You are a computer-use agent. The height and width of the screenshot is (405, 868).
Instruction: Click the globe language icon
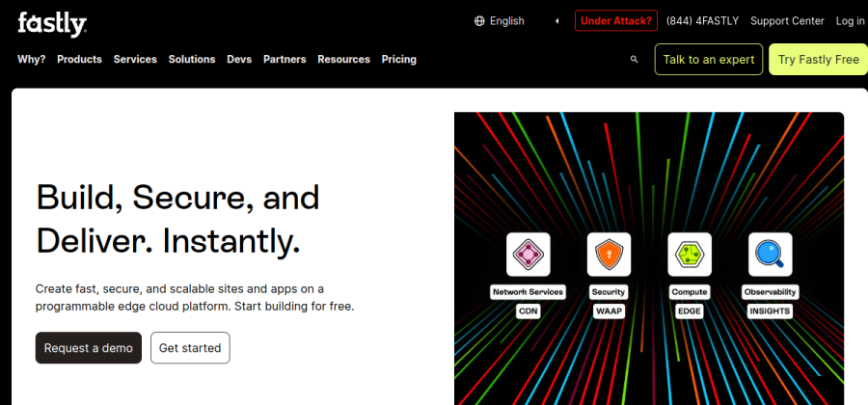click(x=479, y=21)
